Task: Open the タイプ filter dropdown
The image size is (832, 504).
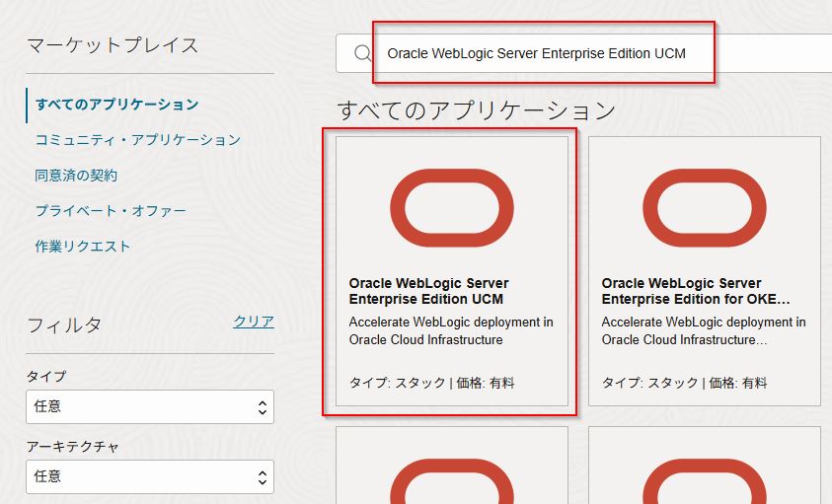Action: point(149,406)
